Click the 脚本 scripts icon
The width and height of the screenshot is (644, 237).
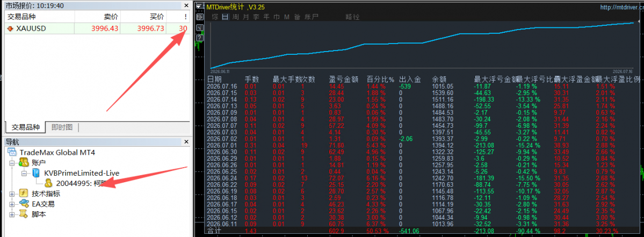pyautogui.click(x=24, y=214)
